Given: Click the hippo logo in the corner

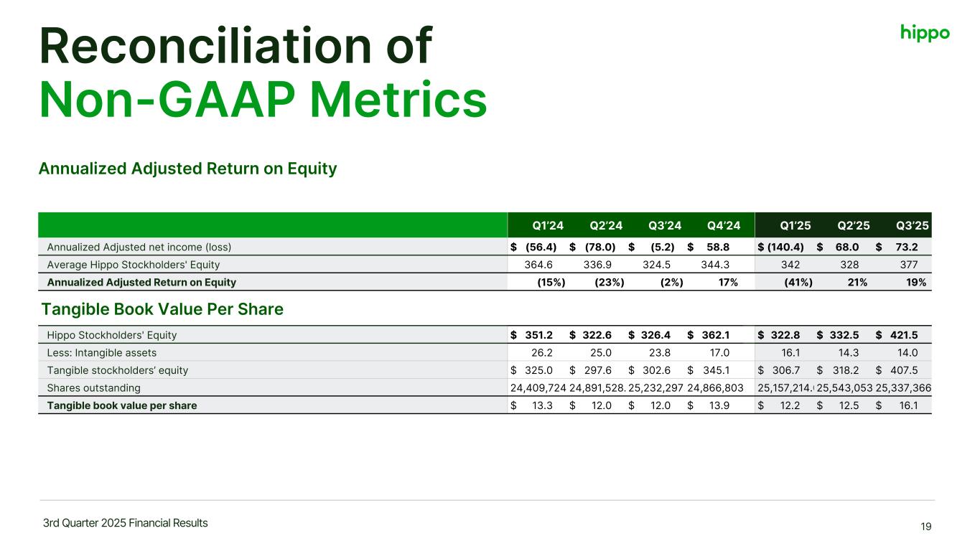Looking at the screenshot, I should click(925, 33).
